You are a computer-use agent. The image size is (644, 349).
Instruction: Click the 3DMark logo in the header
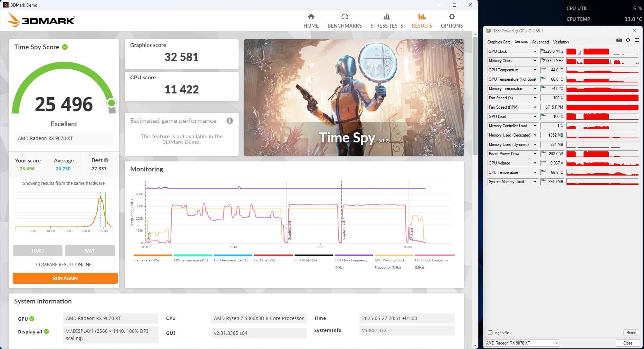[x=41, y=20]
